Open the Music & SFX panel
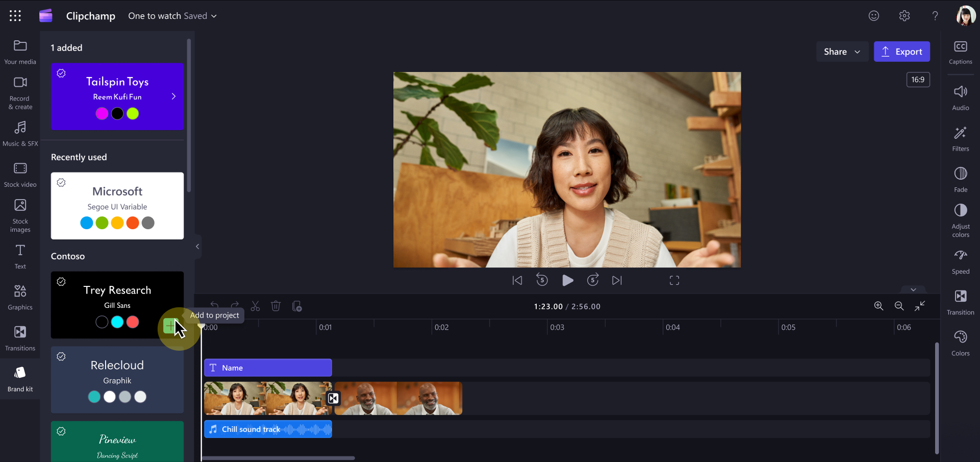Screen dimensions: 980x462 (20, 133)
